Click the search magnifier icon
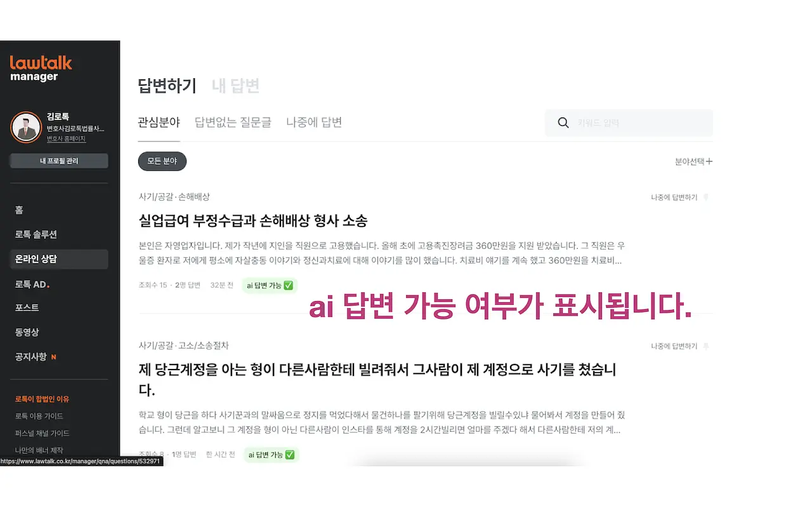Viewport: 812px width, 508px height. point(563,123)
